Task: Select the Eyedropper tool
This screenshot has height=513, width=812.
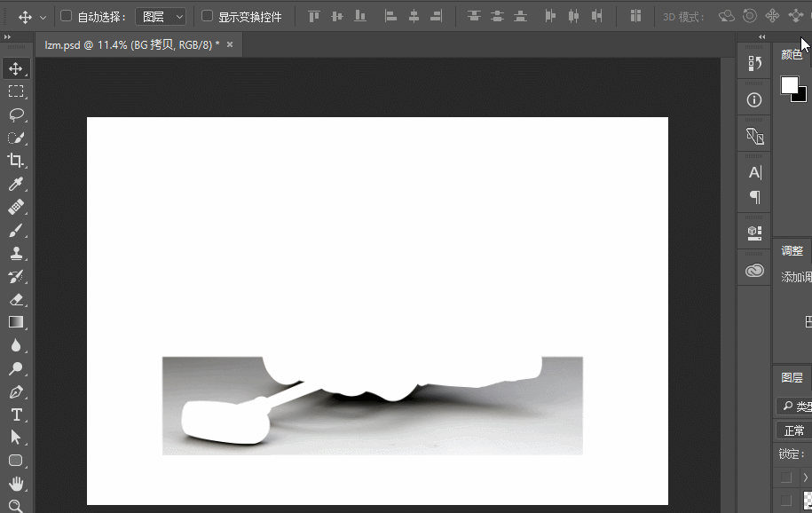Action: pyautogui.click(x=16, y=184)
